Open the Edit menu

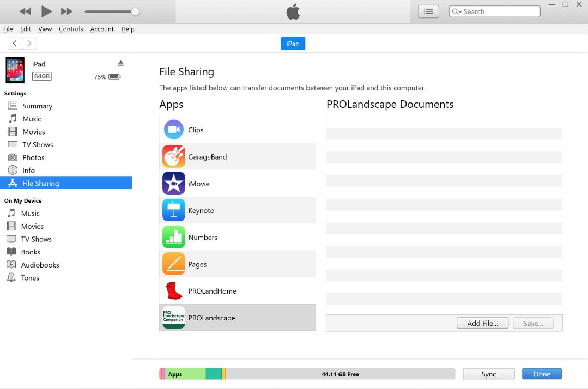click(x=25, y=29)
